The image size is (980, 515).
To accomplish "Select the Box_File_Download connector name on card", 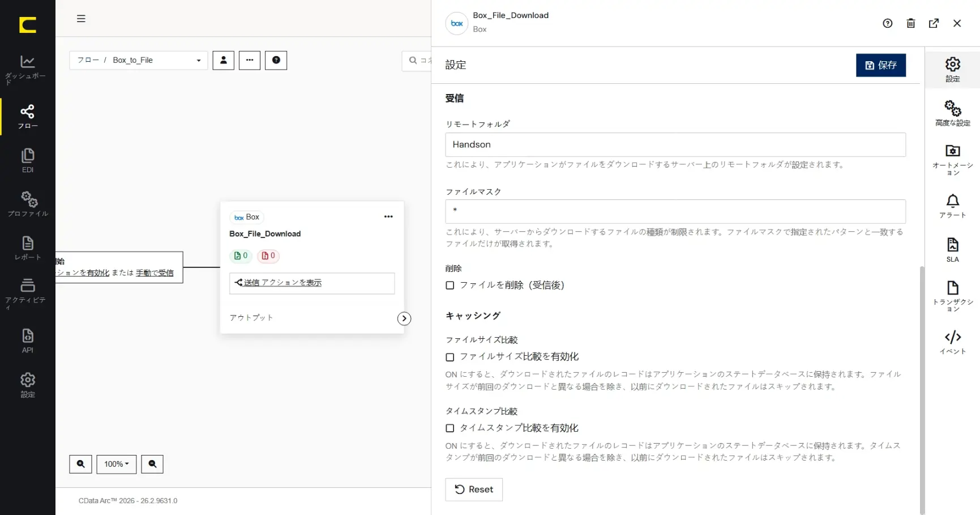I will [x=265, y=234].
